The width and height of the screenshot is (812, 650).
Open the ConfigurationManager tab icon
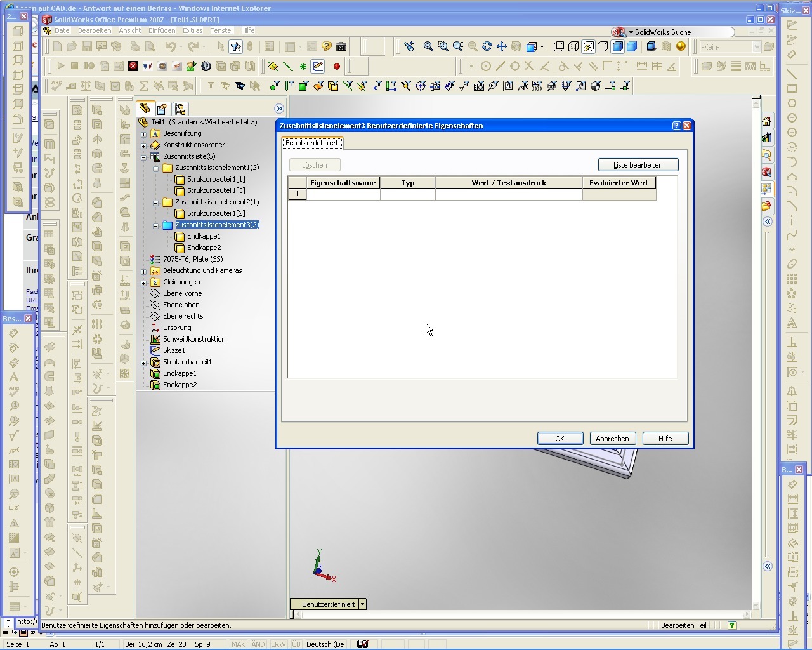(180, 109)
